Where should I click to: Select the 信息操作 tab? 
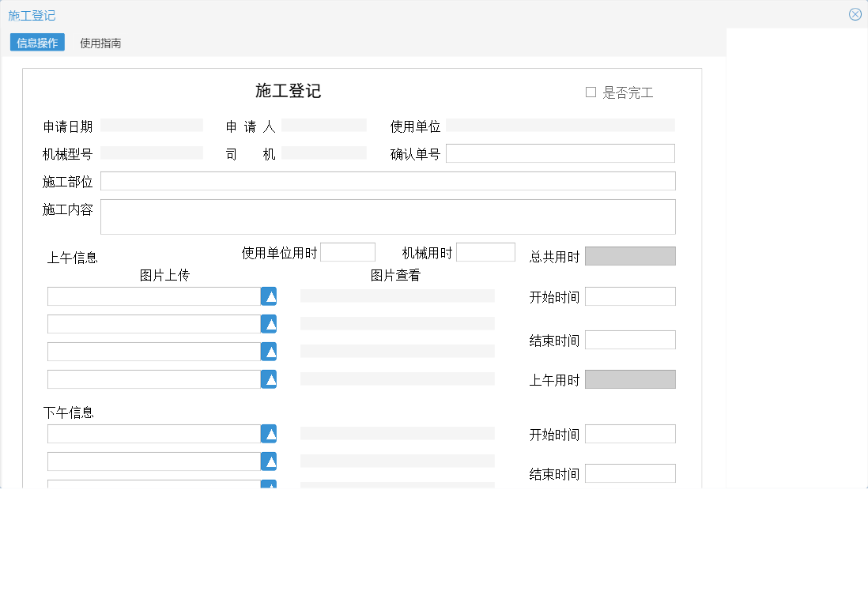(x=37, y=43)
